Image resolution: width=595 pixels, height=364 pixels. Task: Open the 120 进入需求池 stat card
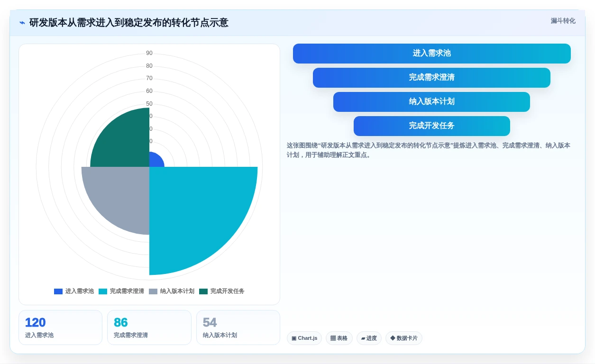(x=60, y=328)
